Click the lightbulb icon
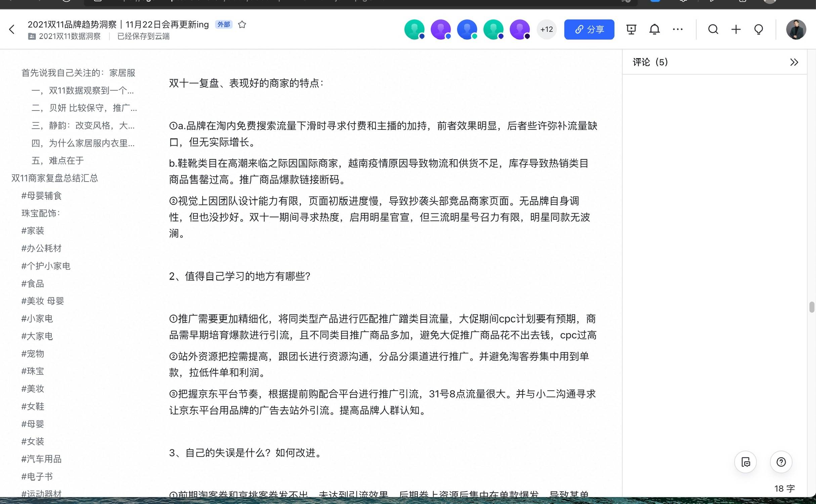 759,30
